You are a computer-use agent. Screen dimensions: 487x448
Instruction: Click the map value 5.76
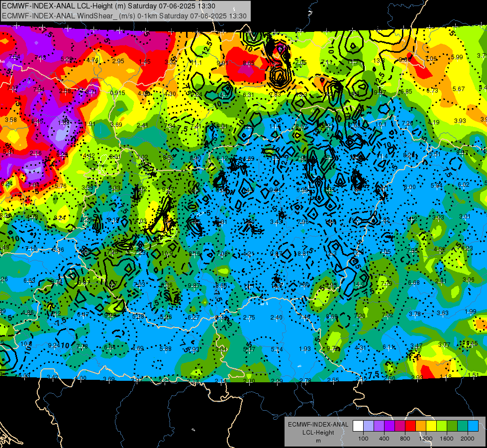(x=60, y=186)
